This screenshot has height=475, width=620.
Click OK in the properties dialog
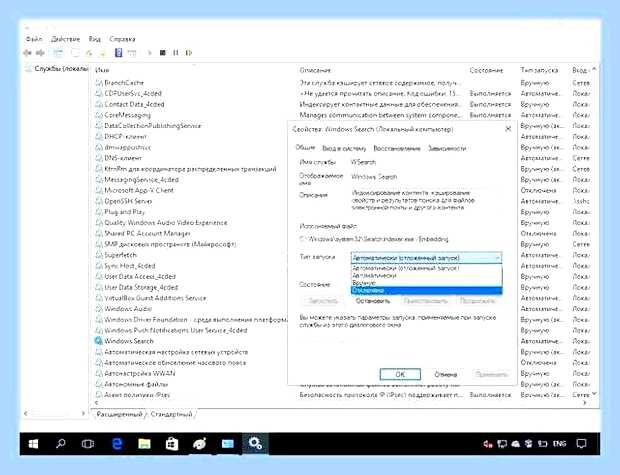click(400, 374)
